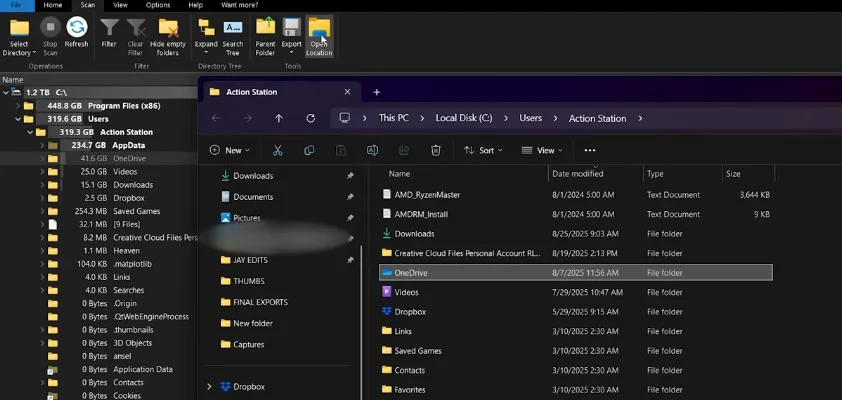Open the Sort dropdown in Explorer
Image resolution: width=842 pixels, height=400 pixels.
(485, 150)
